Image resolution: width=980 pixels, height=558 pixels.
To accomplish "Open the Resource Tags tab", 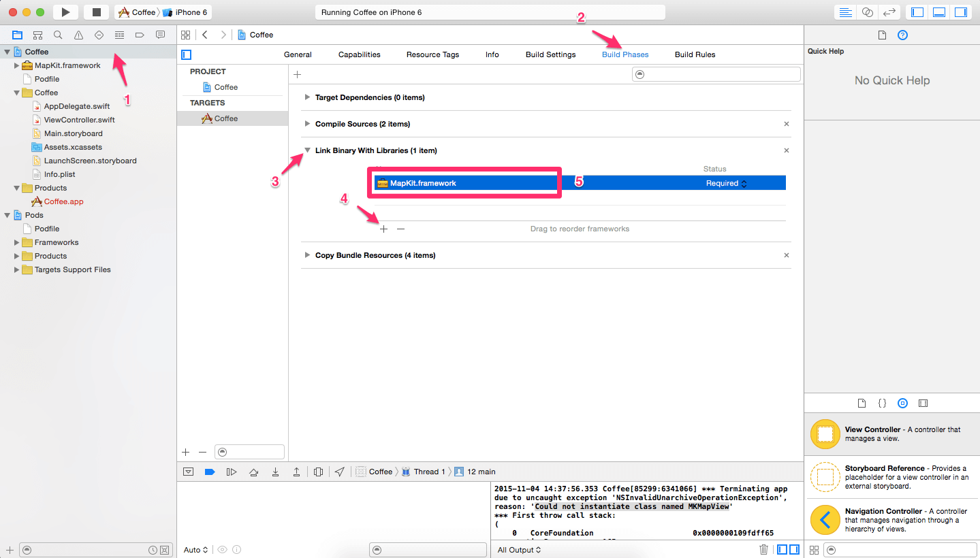I will pos(432,54).
